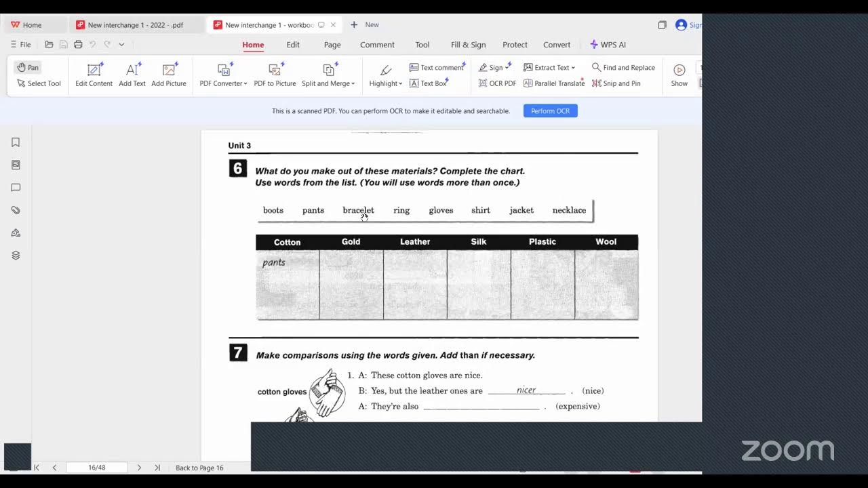Open the comments side panel
This screenshot has height=488, width=868.
[x=16, y=188]
